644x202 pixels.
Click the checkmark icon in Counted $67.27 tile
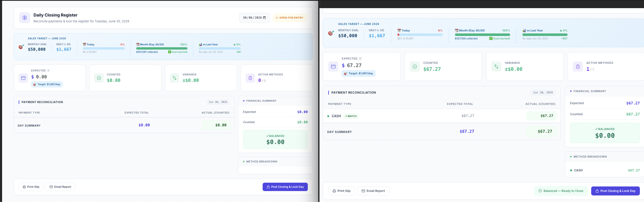pyautogui.click(x=415, y=67)
